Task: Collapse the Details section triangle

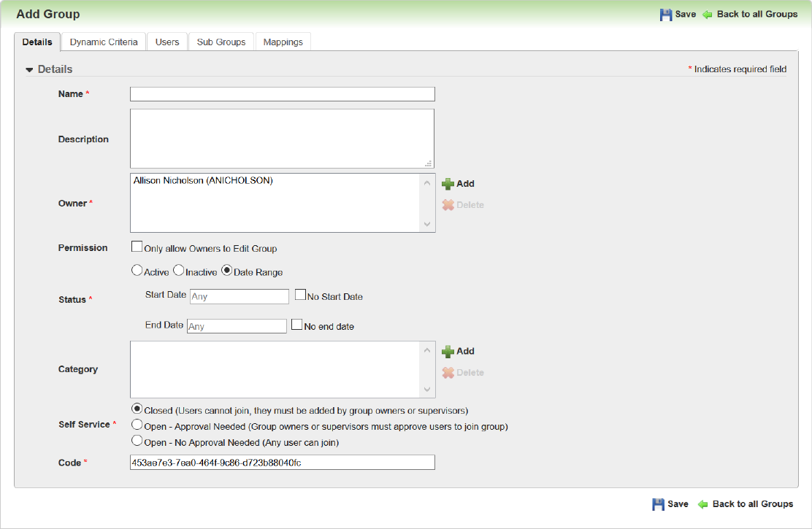Action: [x=29, y=70]
